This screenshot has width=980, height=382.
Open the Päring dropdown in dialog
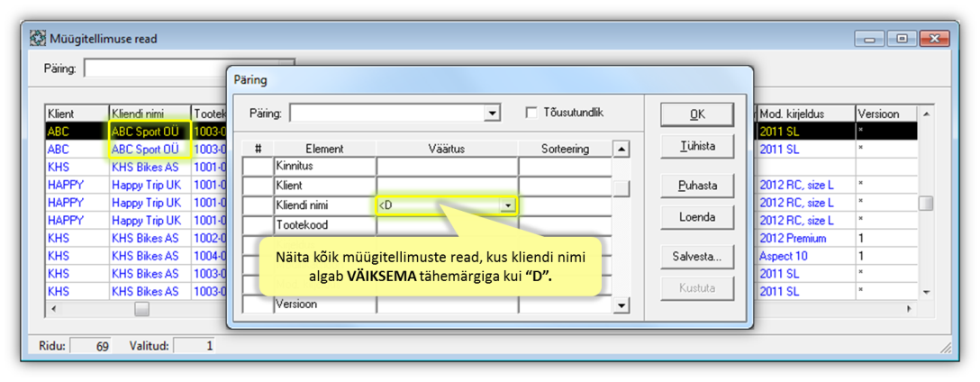[493, 114]
